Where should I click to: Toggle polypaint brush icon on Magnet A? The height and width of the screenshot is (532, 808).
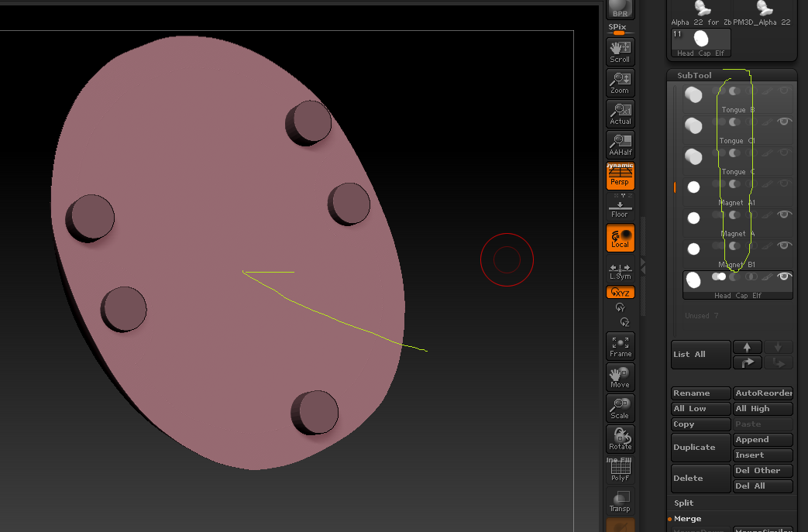click(x=767, y=215)
